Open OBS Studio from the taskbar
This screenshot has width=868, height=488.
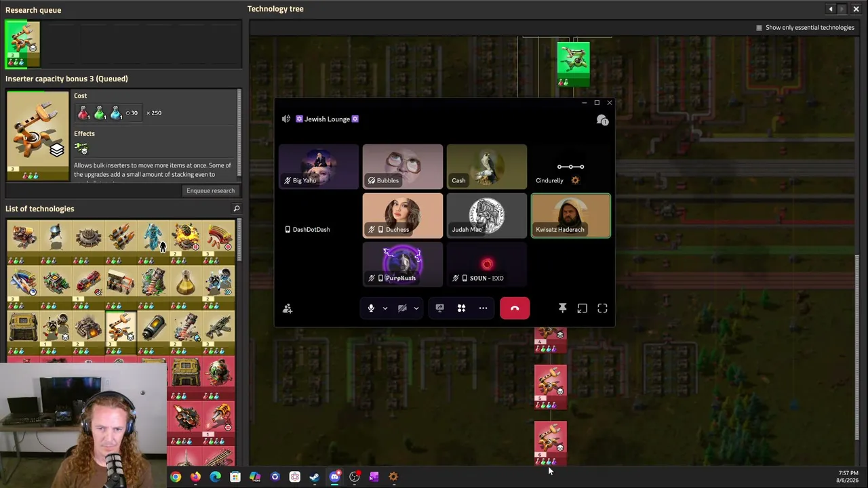[354, 477]
